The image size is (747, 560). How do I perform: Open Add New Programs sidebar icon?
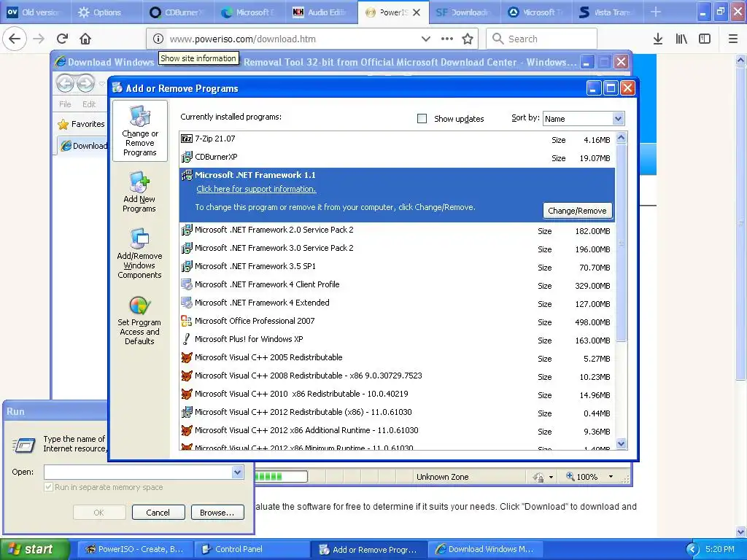[x=139, y=182]
